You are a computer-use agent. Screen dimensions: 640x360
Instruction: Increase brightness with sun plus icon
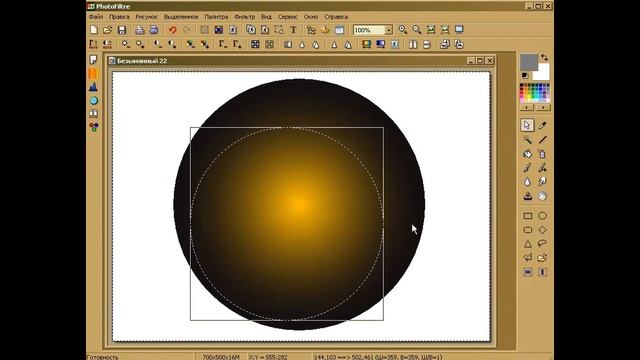pos(140,44)
